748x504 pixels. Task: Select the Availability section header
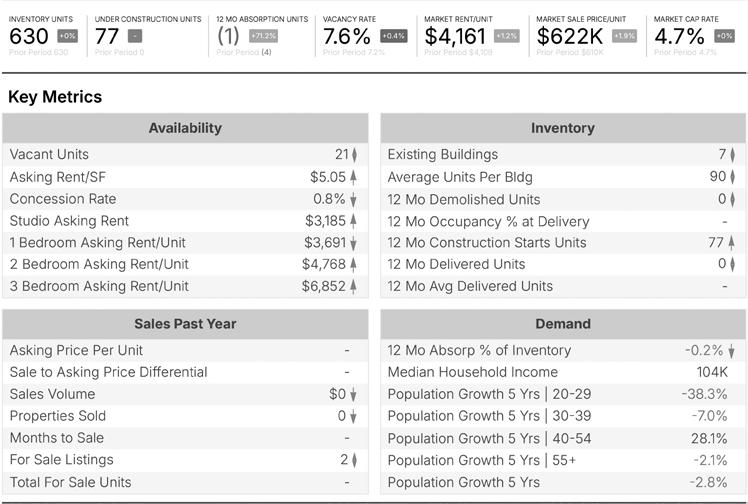pos(185,128)
